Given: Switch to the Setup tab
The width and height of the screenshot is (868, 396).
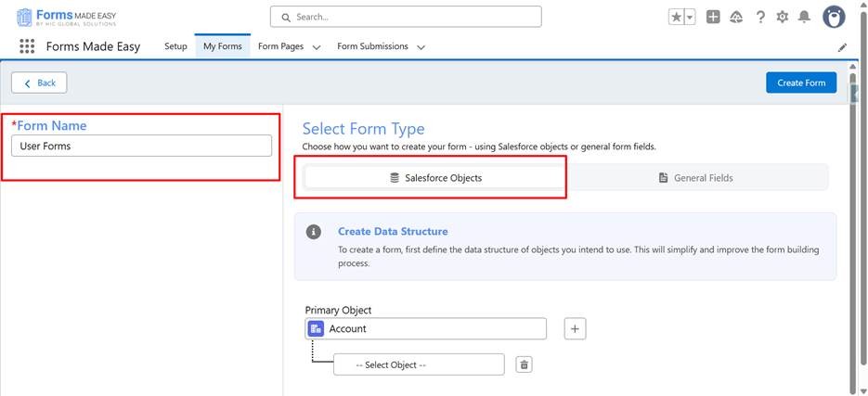Looking at the screenshot, I should click(x=175, y=46).
